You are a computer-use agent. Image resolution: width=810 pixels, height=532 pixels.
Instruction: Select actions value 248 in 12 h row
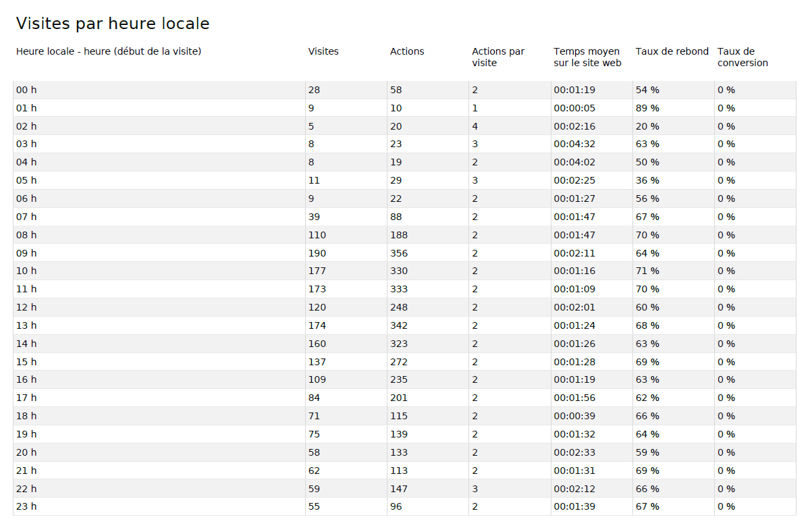pos(399,307)
